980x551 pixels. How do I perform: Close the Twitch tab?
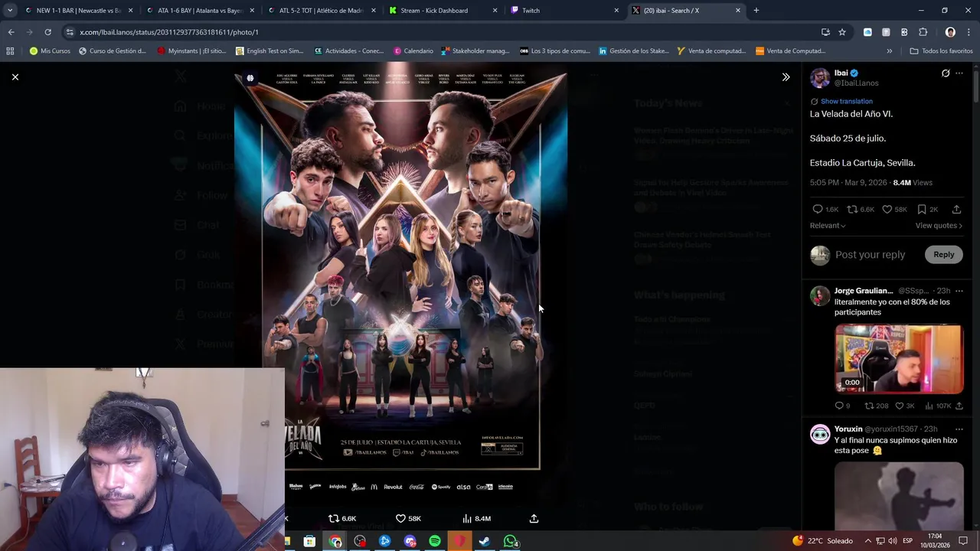coord(616,11)
